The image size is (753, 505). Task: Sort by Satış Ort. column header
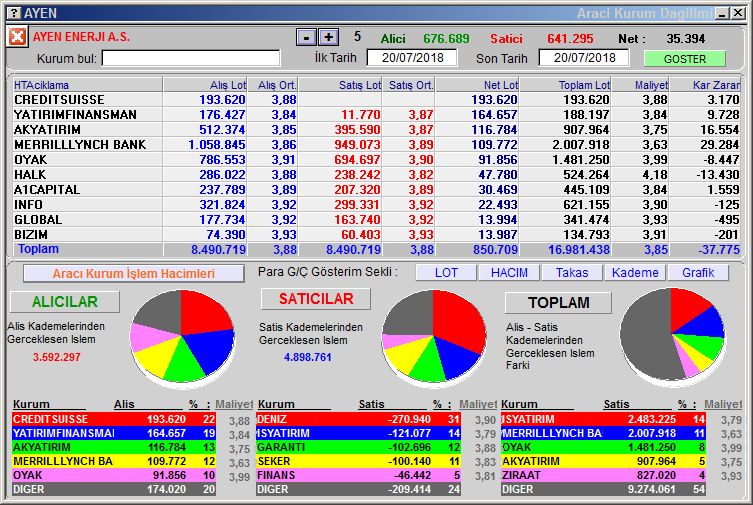(x=409, y=85)
